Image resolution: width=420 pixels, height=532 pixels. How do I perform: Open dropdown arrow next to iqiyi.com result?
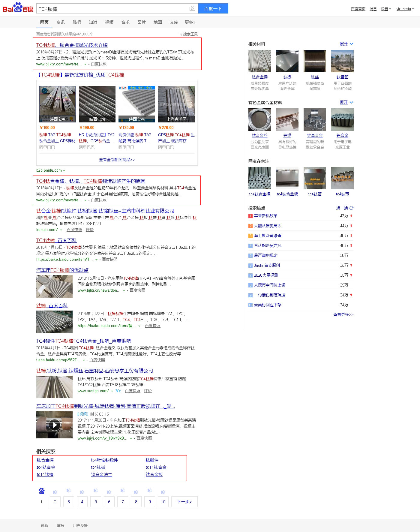point(131,438)
